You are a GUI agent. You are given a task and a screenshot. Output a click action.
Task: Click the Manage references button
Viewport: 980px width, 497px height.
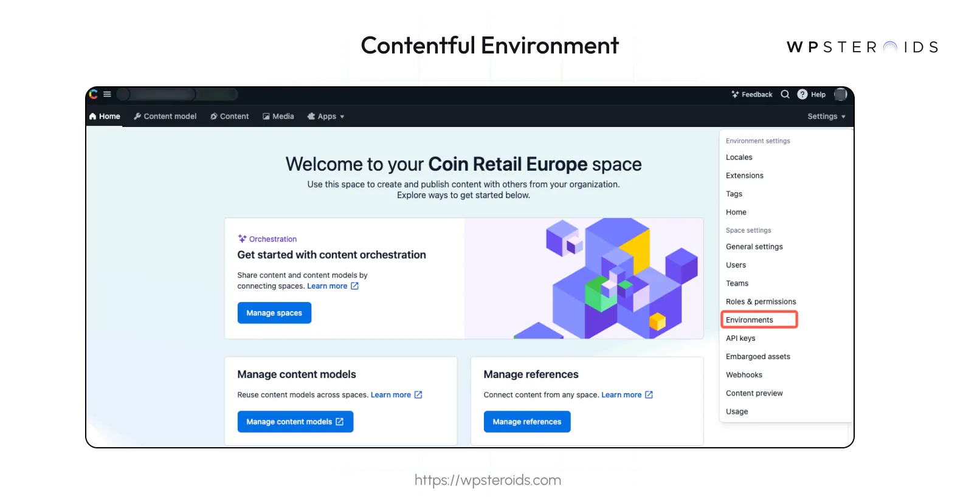point(527,422)
